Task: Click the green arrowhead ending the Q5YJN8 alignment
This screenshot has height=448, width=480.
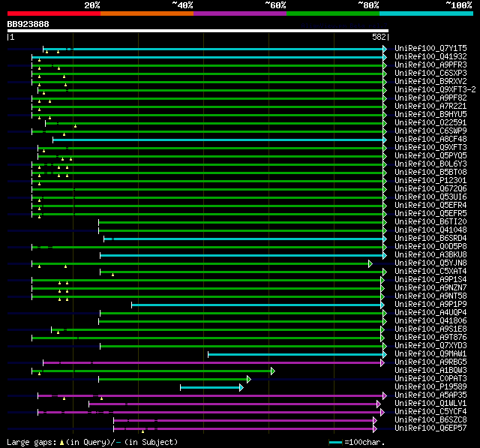Action: click(370, 263)
